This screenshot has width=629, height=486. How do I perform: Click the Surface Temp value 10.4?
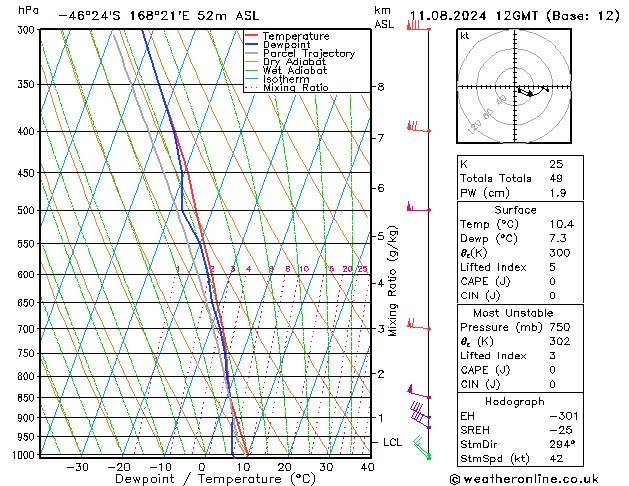(x=562, y=224)
